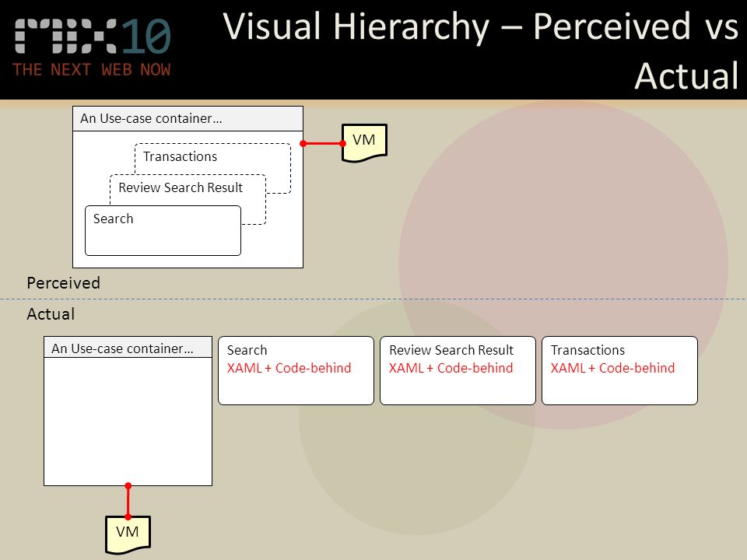Select the Search box inside Perceived container
The height and width of the screenshot is (560, 747).
click(x=163, y=230)
